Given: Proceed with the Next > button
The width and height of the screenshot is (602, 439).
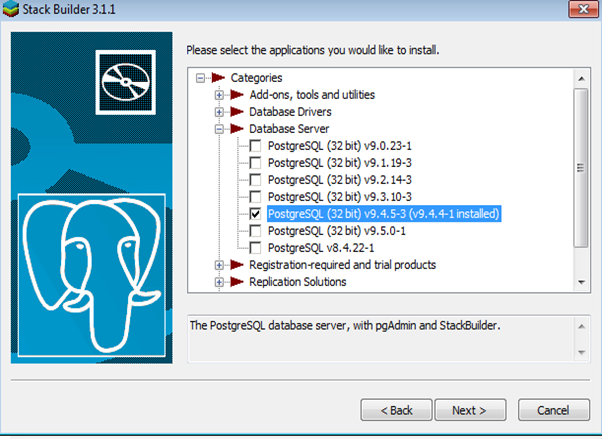Looking at the screenshot, I should (x=470, y=410).
